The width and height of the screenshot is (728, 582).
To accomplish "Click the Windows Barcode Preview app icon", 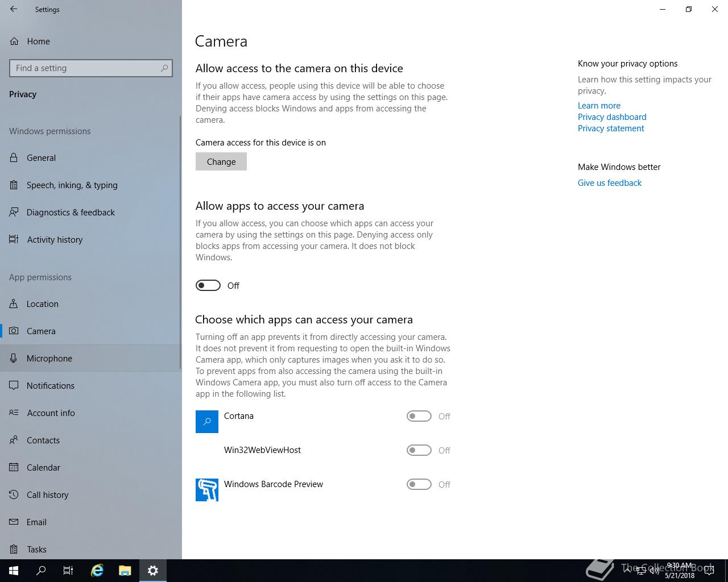I will [x=207, y=490].
